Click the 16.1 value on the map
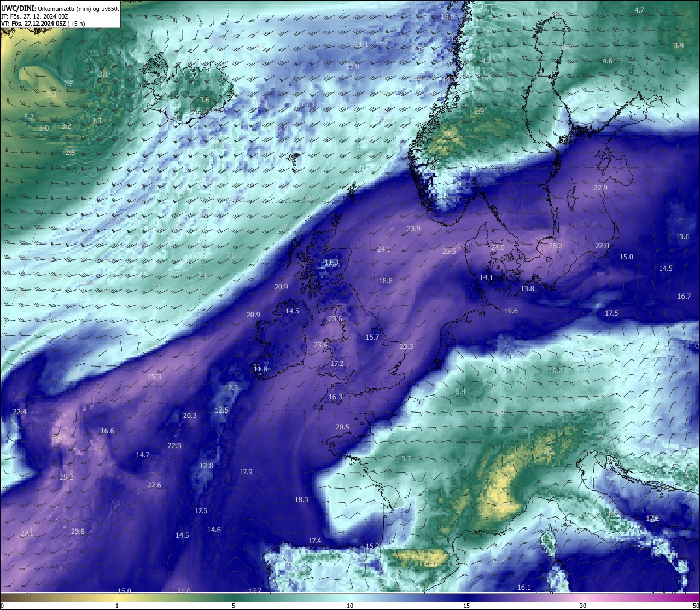 [x=524, y=588]
